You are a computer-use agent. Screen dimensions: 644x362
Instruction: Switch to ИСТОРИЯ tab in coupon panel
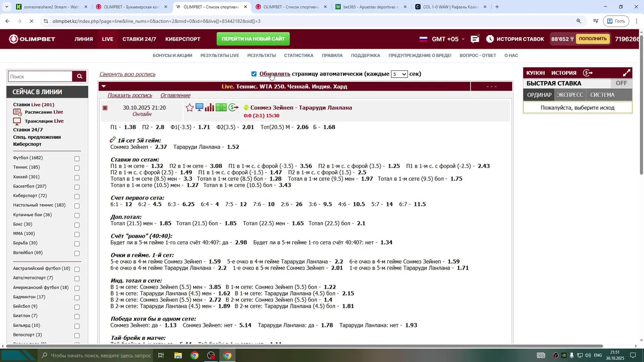(563, 73)
